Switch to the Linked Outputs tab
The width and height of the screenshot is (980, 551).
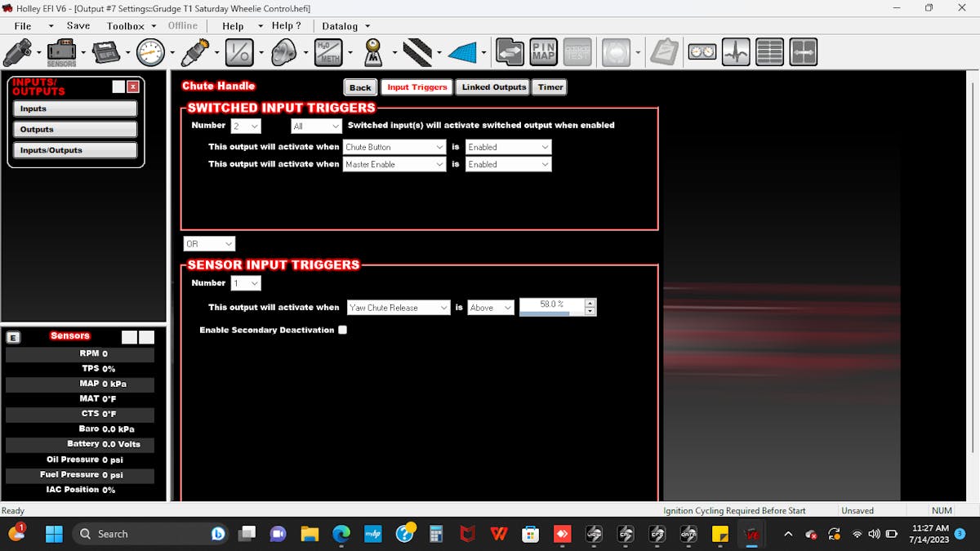point(494,87)
